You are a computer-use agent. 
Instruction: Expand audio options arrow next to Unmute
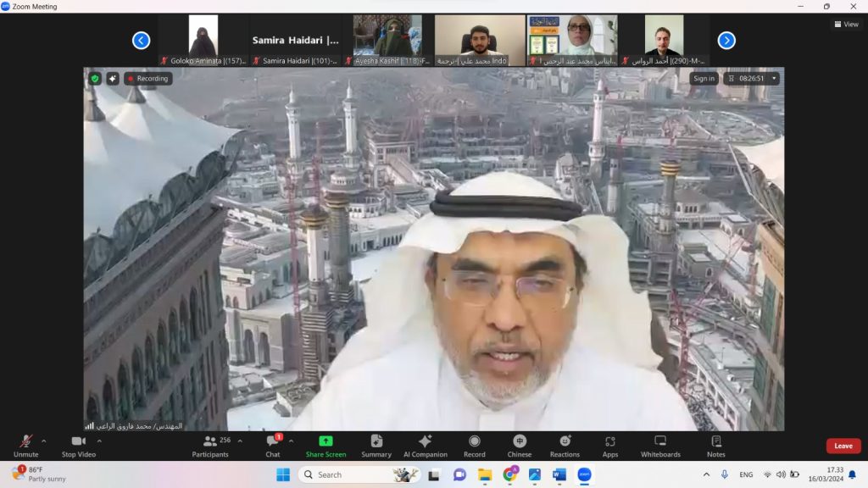click(x=44, y=441)
